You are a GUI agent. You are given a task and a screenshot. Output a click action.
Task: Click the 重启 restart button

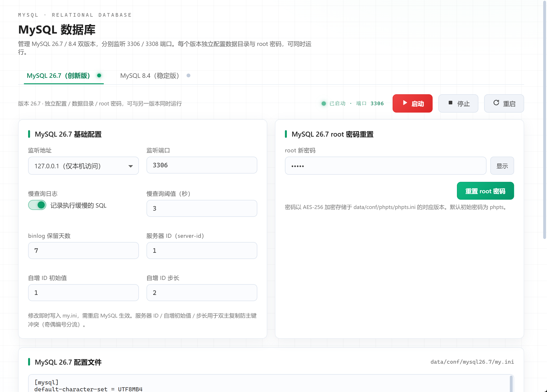pos(504,103)
